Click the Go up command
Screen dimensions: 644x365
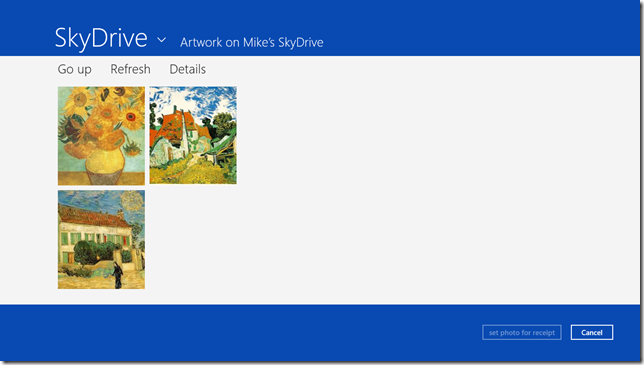click(74, 69)
